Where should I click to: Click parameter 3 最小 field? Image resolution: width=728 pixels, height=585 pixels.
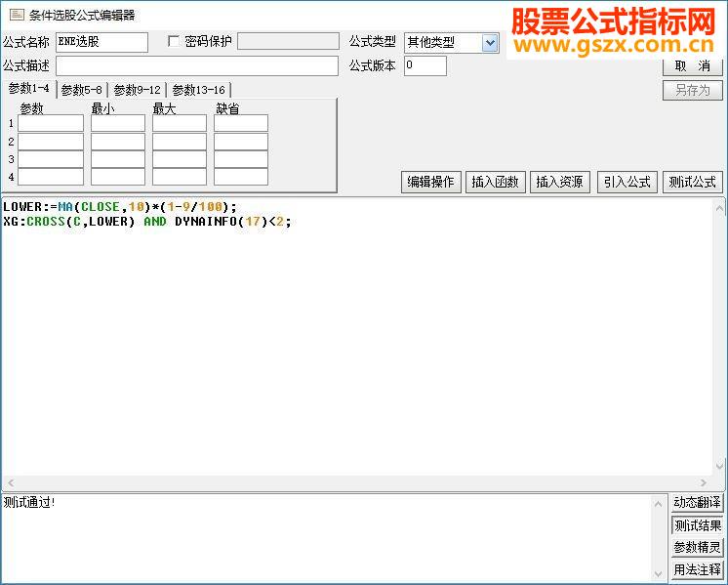(118, 159)
